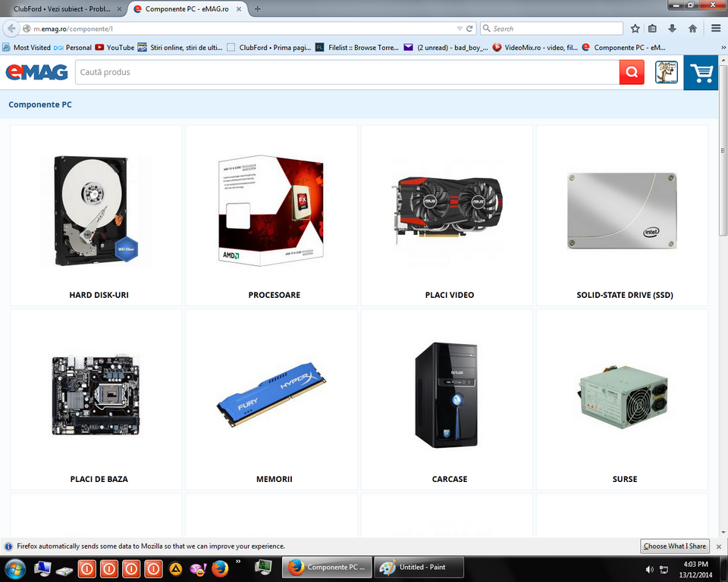Open the Firefox downloads arrow
This screenshot has width=728, height=582.
tap(673, 29)
